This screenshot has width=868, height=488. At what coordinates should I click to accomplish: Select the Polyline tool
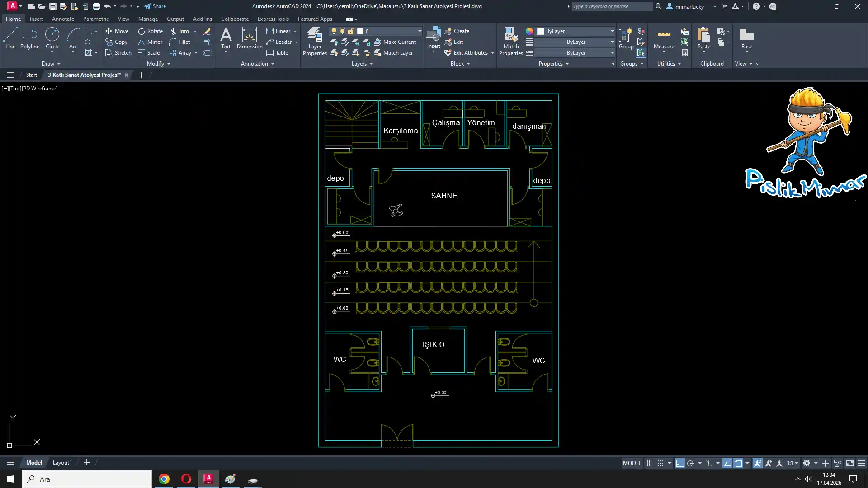coord(29,38)
